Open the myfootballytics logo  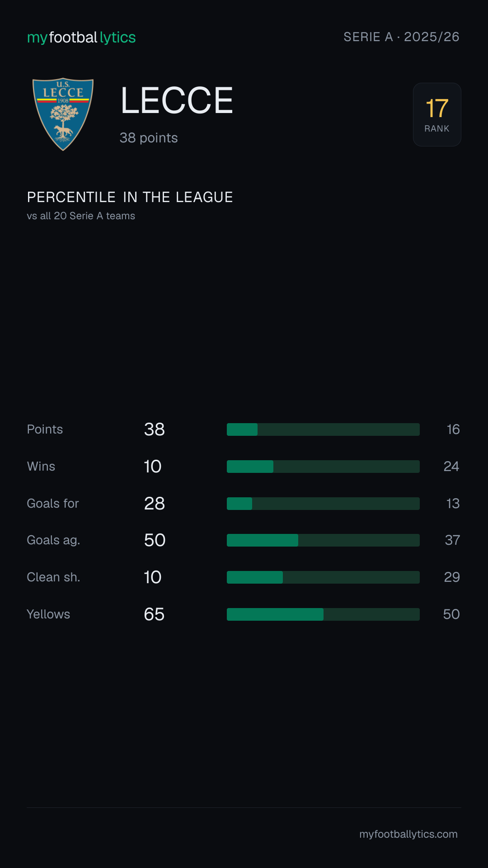[81, 37]
